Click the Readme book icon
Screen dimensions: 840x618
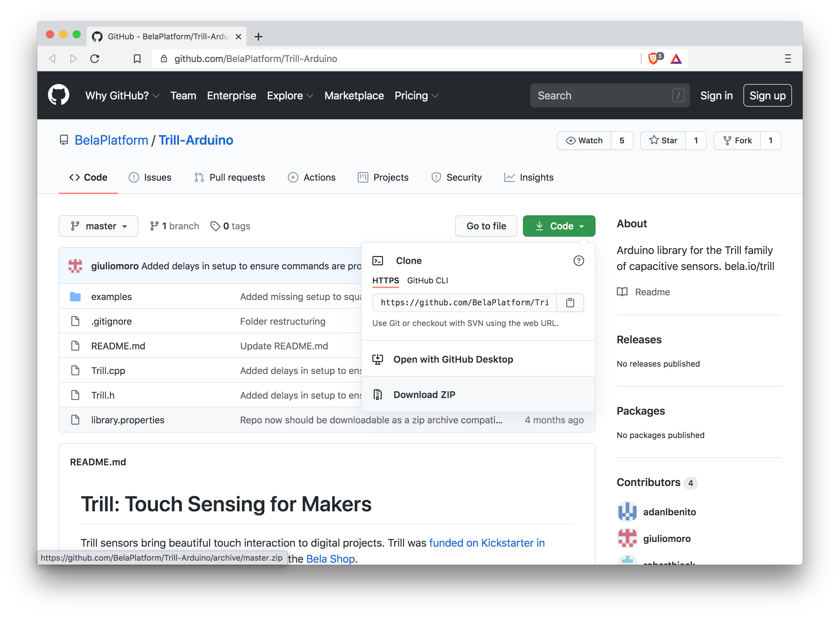622,292
